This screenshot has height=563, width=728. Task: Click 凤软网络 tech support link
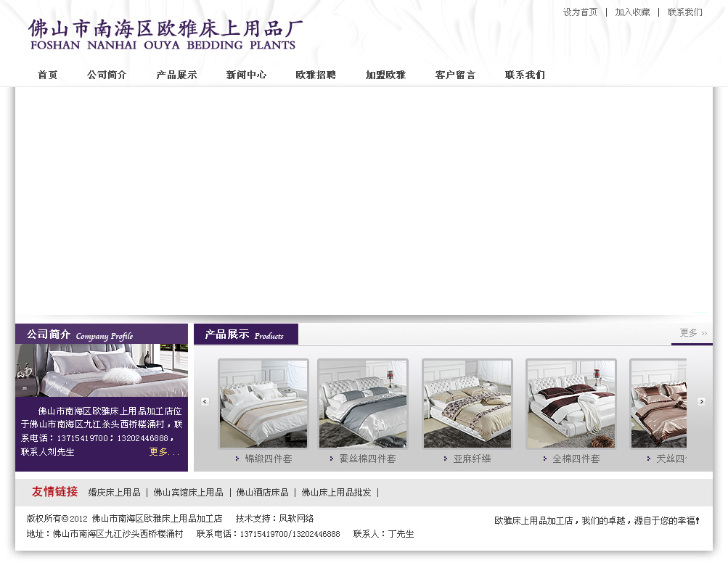pos(296,519)
